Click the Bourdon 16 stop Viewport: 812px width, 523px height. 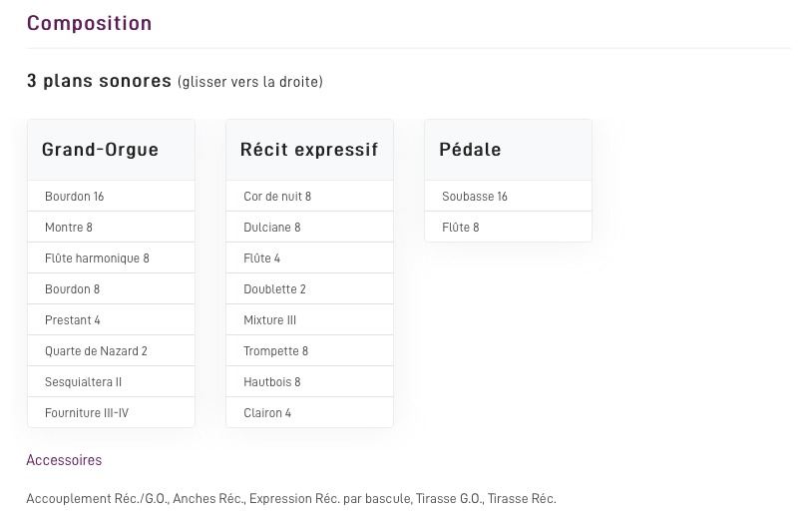75,197
